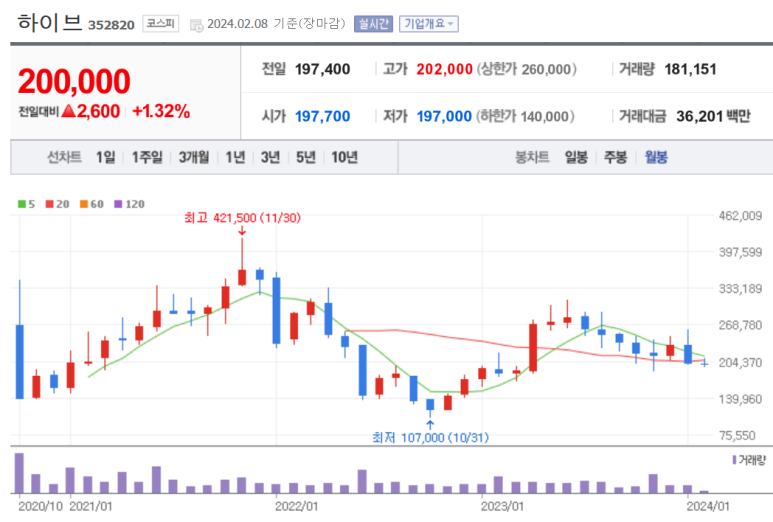Click the 최고 421,500 (11/30) high marker

click(242, 218)
